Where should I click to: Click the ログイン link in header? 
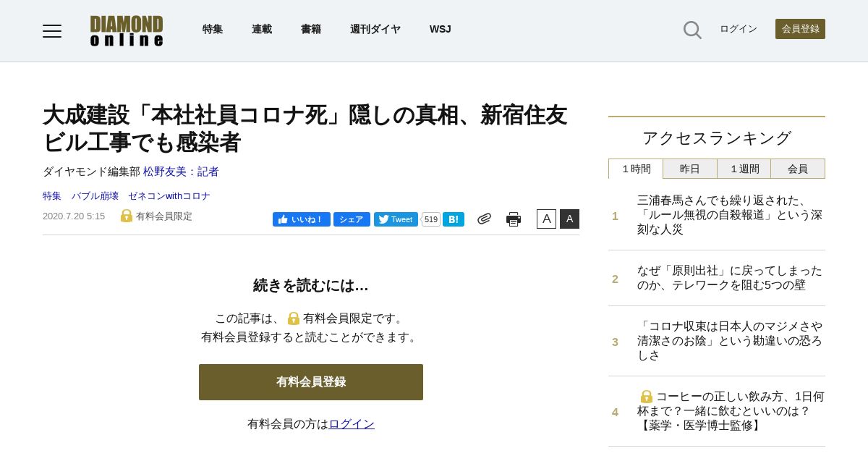pos(739,29)
